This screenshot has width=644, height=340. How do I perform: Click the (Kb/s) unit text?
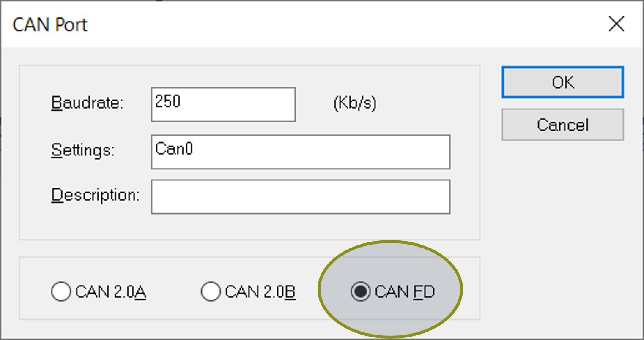[355, 103]
